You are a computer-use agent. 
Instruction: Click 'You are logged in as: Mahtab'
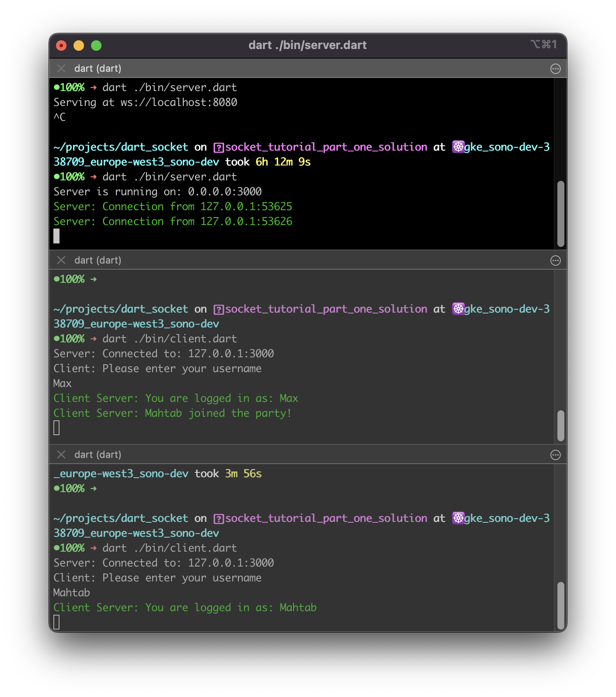(x=231, y=608)
